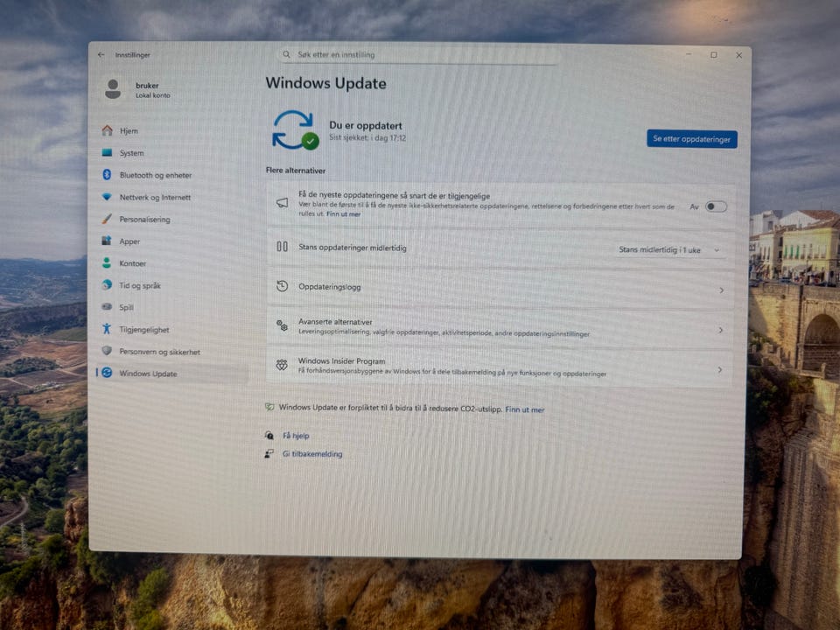Click the Kontoer person icon

point(107,262)
